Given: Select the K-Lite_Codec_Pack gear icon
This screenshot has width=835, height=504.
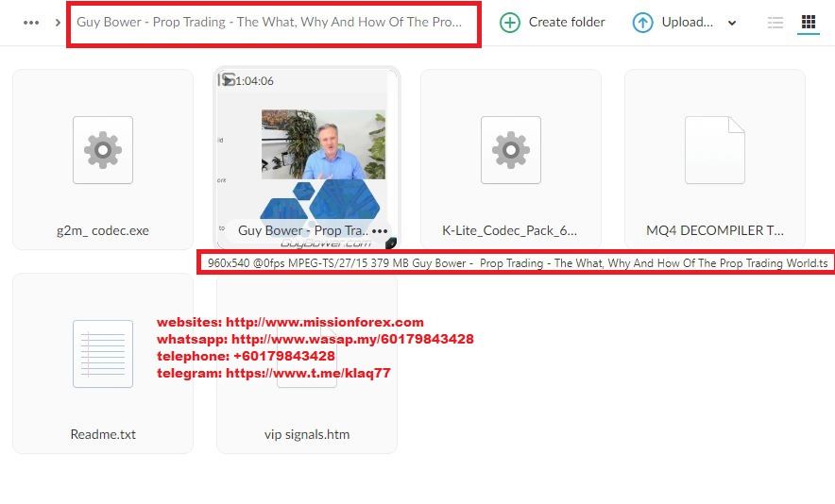Looking at the screenshot, I should click(x=510, y=149).
